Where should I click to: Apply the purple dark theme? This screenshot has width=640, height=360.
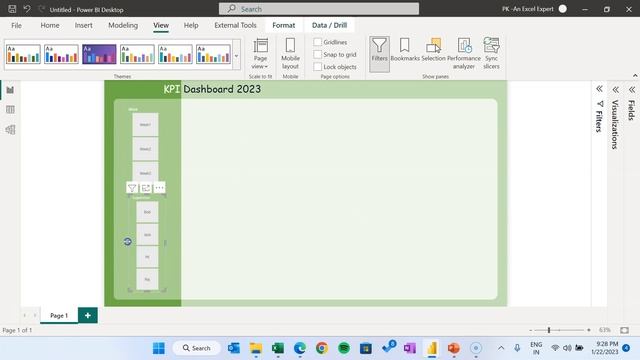pyautogui.click(x=99, y=54)
